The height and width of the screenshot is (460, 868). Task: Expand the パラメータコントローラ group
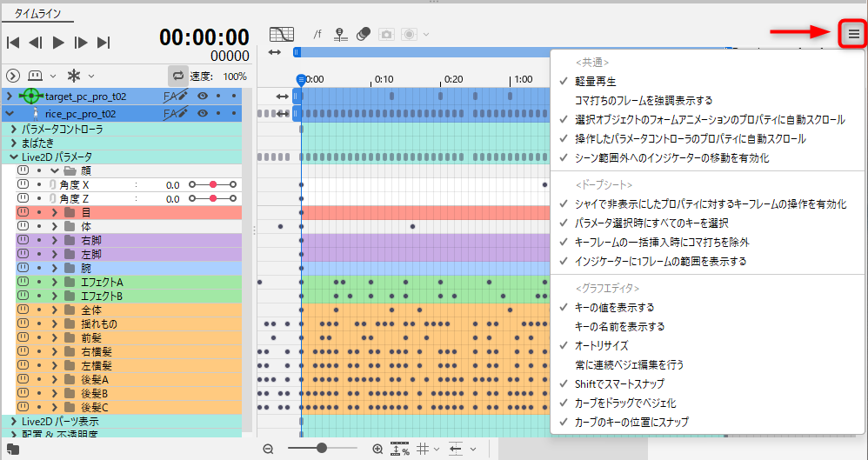coord(14,129)
